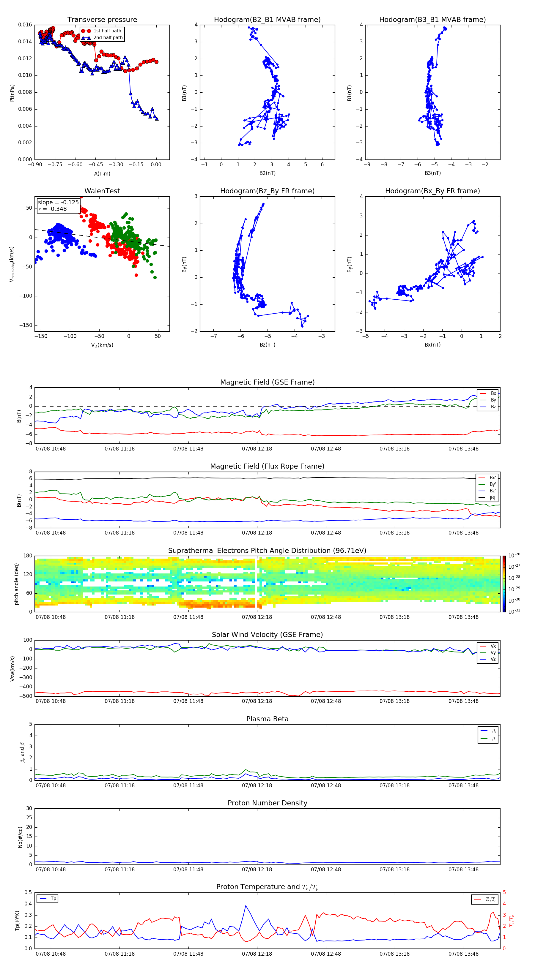Screen dimensions: 535x980
Task: Click the Solar Wind Velocity (GSE Frame) title
Action: 267,635
